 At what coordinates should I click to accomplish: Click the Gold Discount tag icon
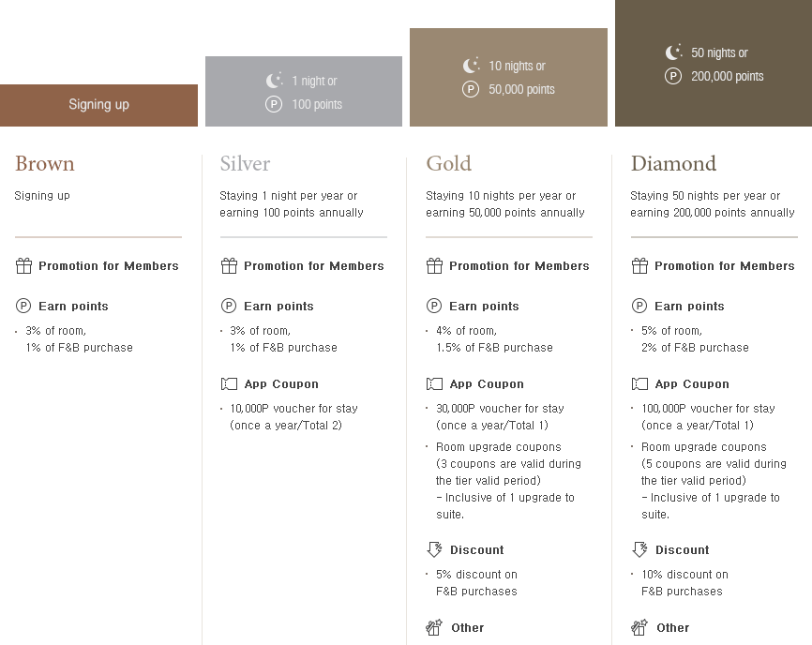click(x=434, y=549)
